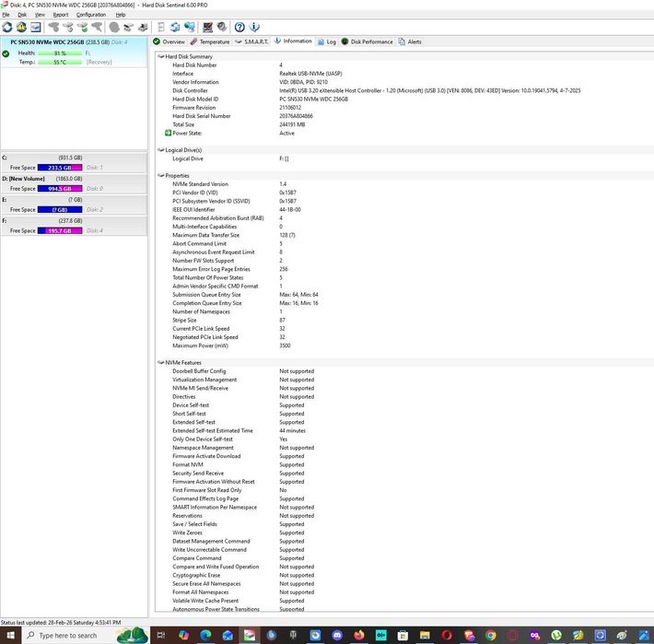
Task: Open Firefox from taskbar
Action: click(359, 635)
